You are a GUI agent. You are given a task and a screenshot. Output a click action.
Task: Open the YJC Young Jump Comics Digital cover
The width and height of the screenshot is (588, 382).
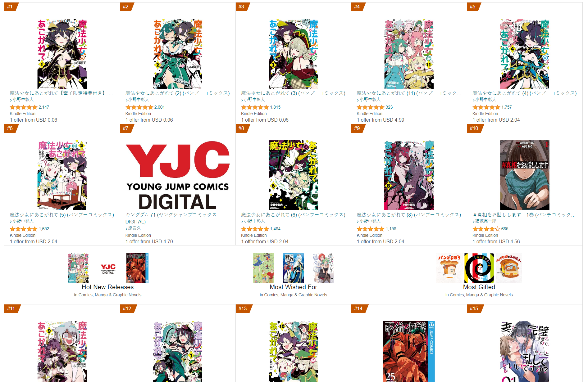click(x=178, y=175)
